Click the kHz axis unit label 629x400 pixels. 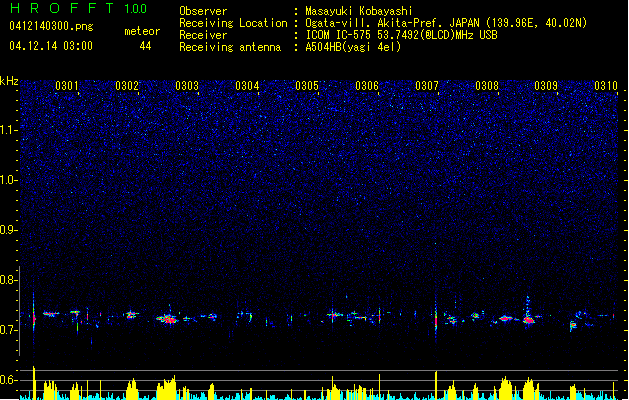coord(9,81)
